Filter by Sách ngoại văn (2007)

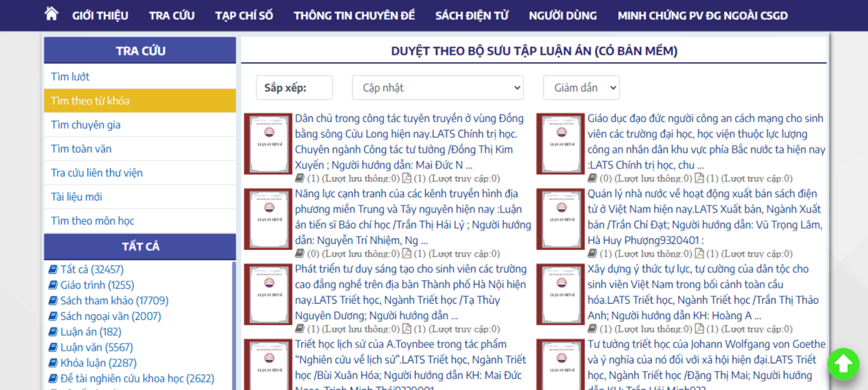click(111, 316)
